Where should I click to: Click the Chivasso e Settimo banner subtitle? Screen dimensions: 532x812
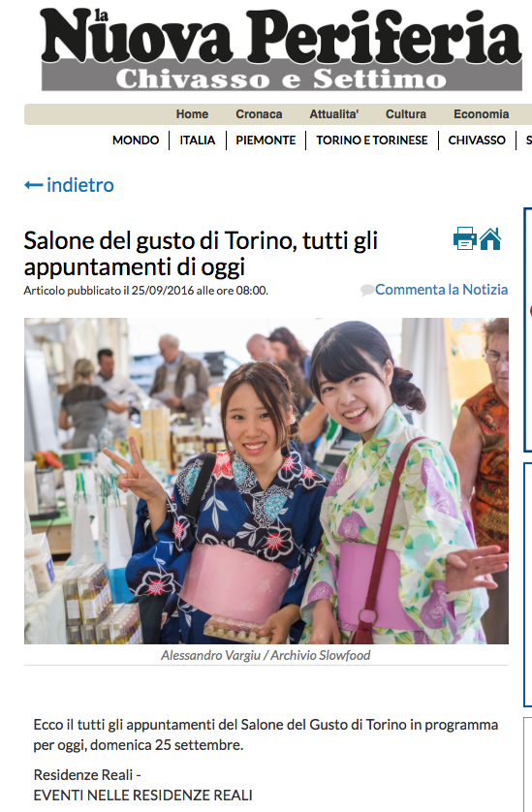[282, 78]
